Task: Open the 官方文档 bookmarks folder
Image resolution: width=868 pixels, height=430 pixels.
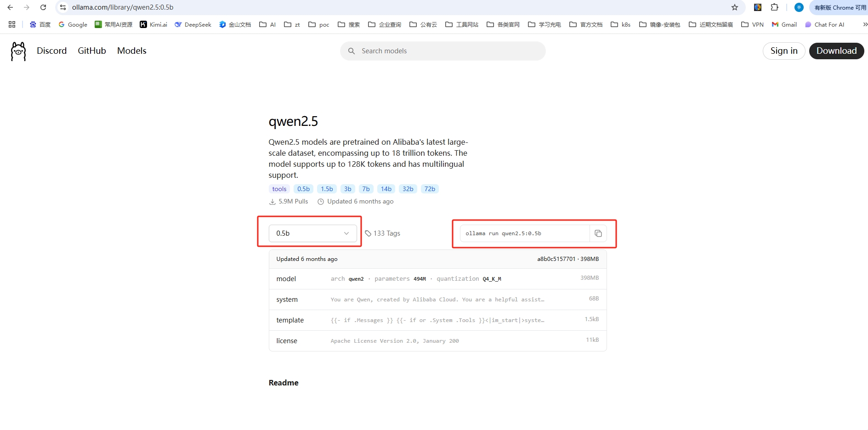Action: tap(586, 24)
